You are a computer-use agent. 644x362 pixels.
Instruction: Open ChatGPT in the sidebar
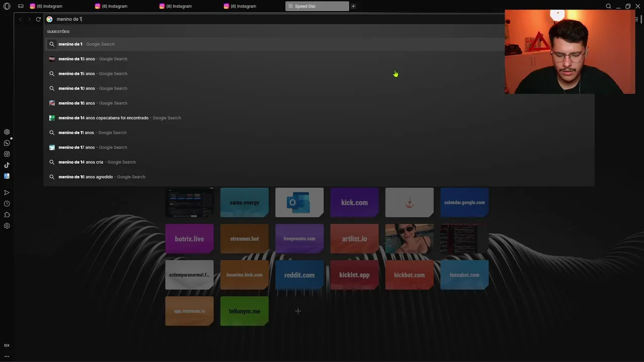7,132
